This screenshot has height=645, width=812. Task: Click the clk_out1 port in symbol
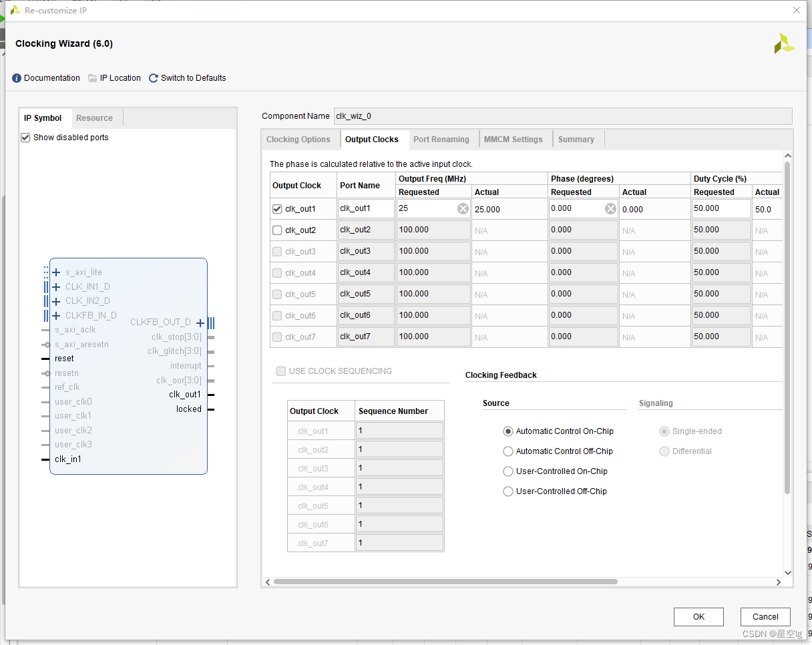185,395
